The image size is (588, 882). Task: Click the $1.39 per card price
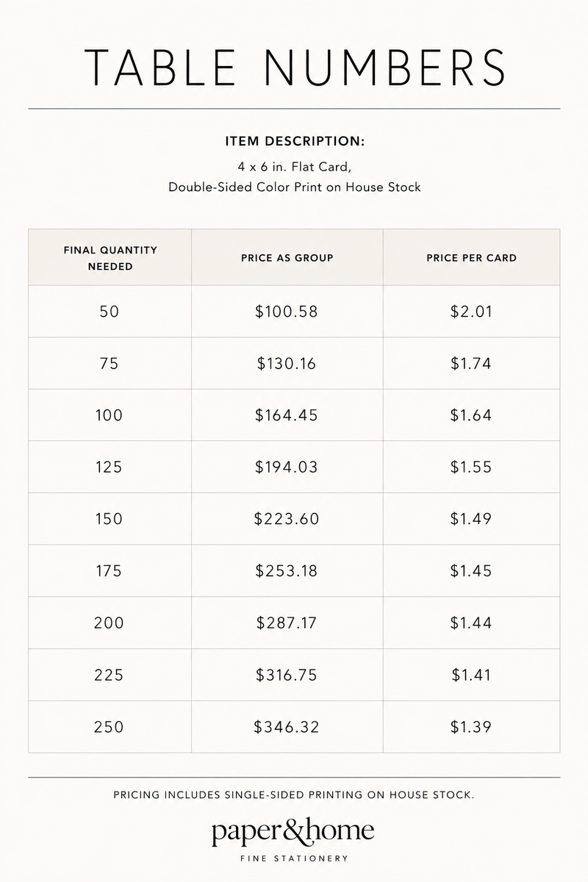coord(471,727)
